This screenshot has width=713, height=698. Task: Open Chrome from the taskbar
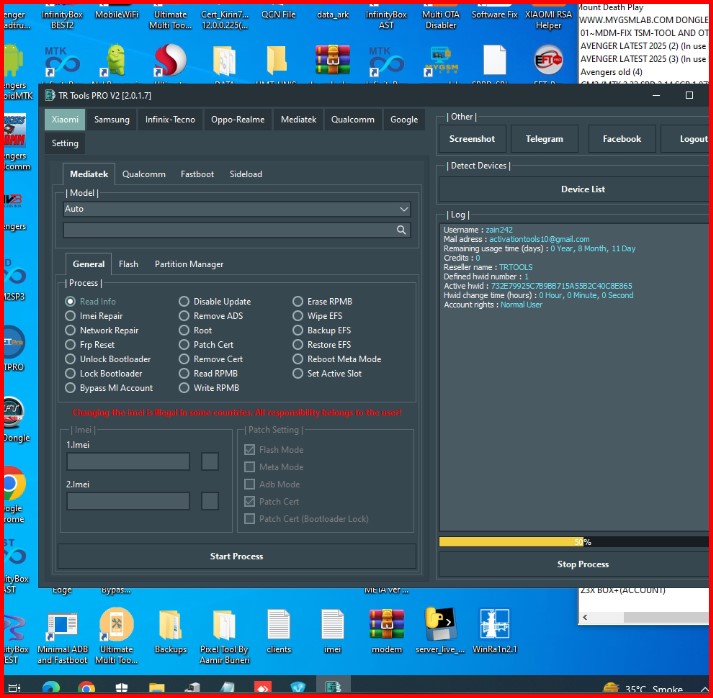pyautogui.click(x=86, y=688)
